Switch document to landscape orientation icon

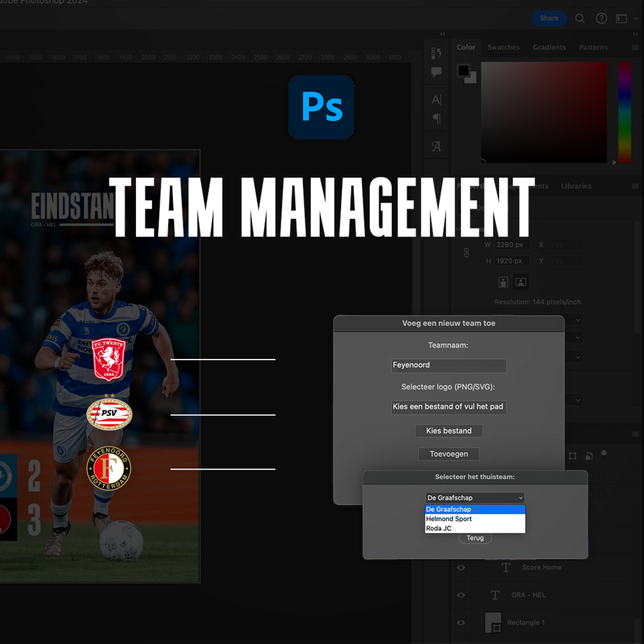520,282
